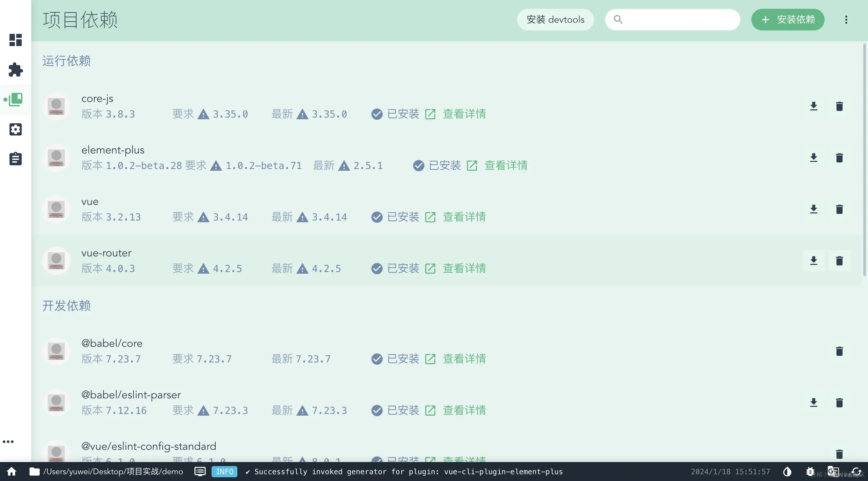The height and width of the screenshot is (481, 868).
Task: Uninstall @babel/core using its trash icon
Action: 839,351
